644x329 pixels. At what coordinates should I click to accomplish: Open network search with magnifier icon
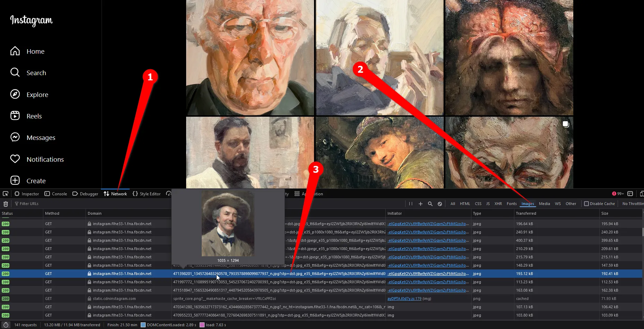pos(430,204)
